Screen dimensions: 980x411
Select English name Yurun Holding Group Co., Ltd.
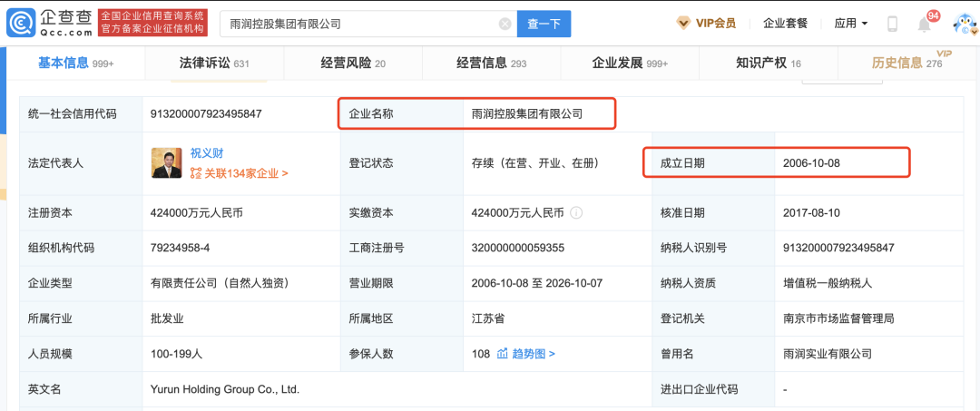coord(225,389)
